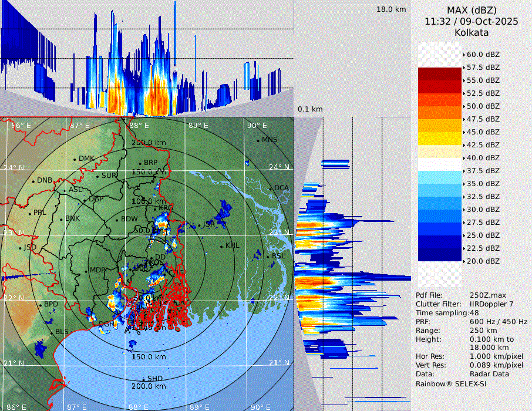The image size is (532, 411).
Task: Select the darkest blue swatch at legend bottom
Action: pos(439,254)
